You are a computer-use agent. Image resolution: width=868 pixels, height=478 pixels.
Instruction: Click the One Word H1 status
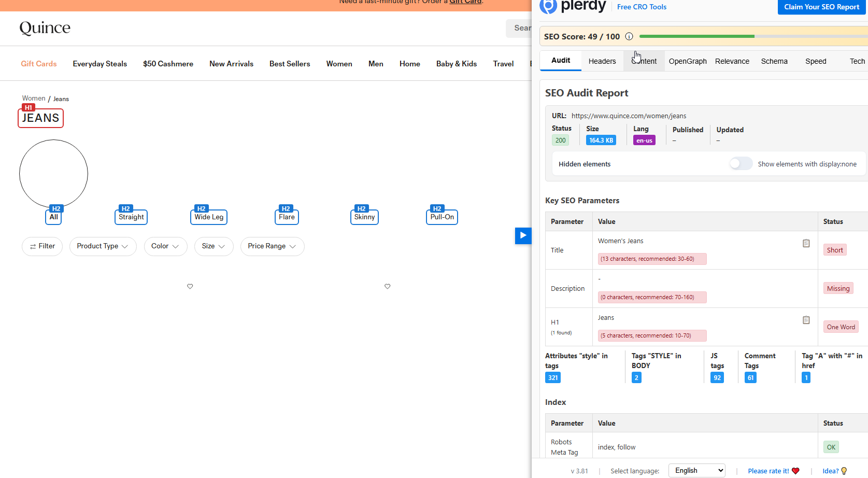841,327
